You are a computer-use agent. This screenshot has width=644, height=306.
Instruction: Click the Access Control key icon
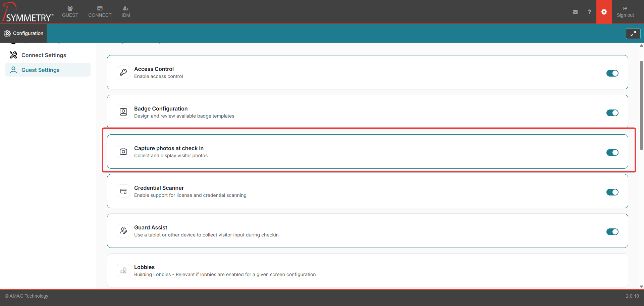[123, 72]
